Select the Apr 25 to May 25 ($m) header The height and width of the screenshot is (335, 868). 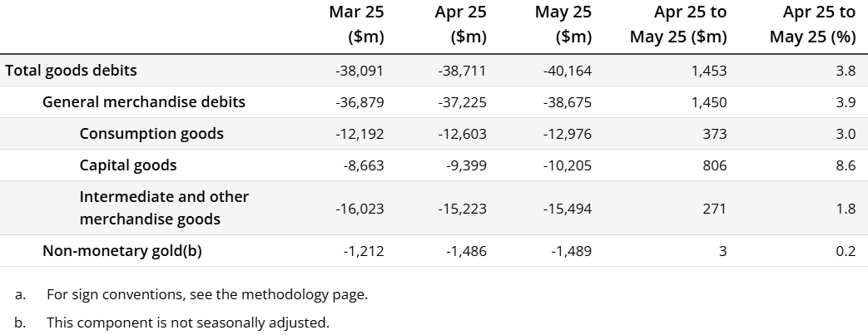(x=678, y=24)
